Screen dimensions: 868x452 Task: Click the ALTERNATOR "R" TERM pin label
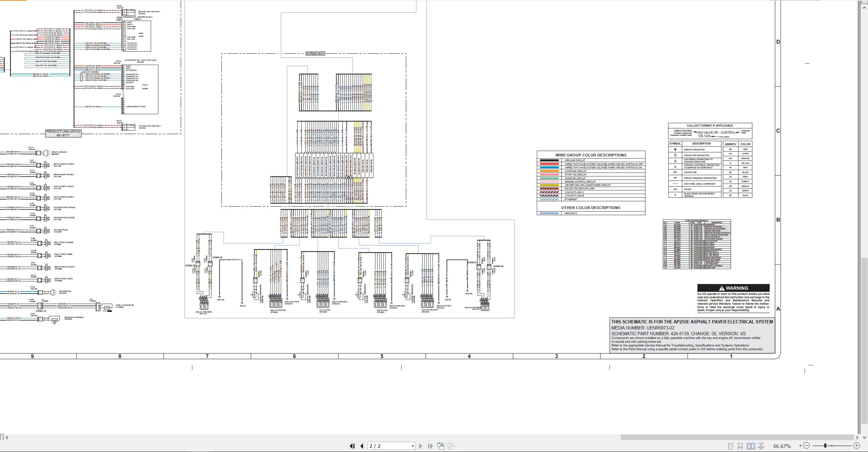pos(136,107)
